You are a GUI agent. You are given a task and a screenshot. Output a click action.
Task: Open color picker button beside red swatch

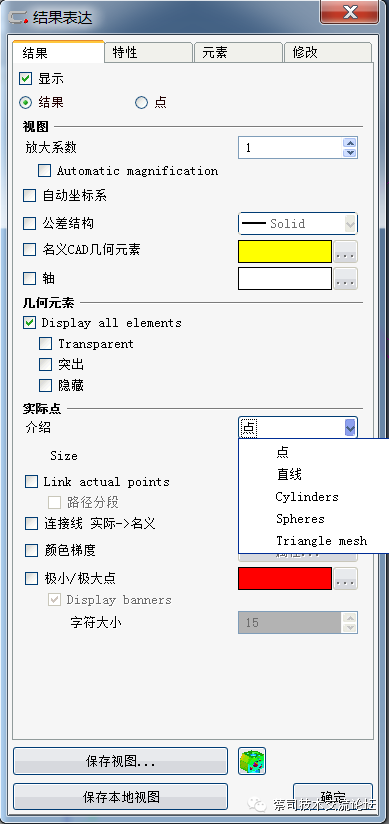(345, 579)
